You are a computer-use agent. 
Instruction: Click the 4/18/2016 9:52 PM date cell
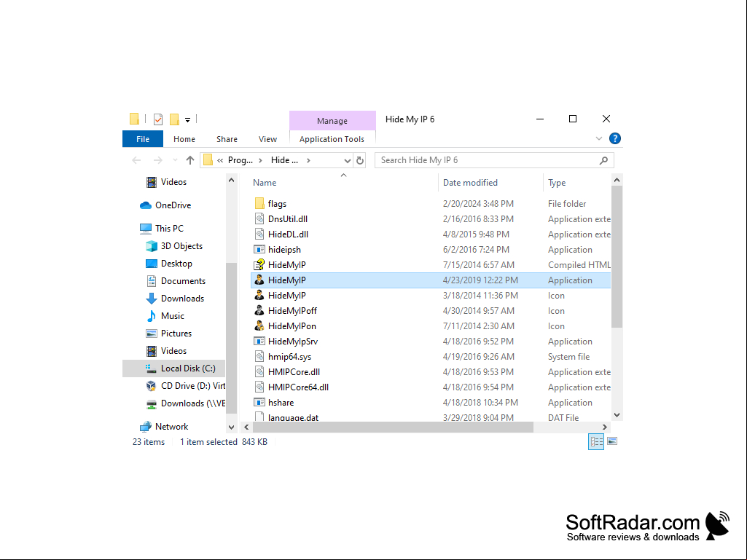[478, 342]
